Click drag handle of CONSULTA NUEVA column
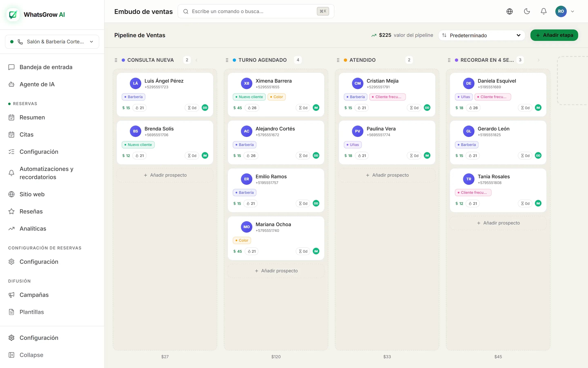 click(116, 60)
